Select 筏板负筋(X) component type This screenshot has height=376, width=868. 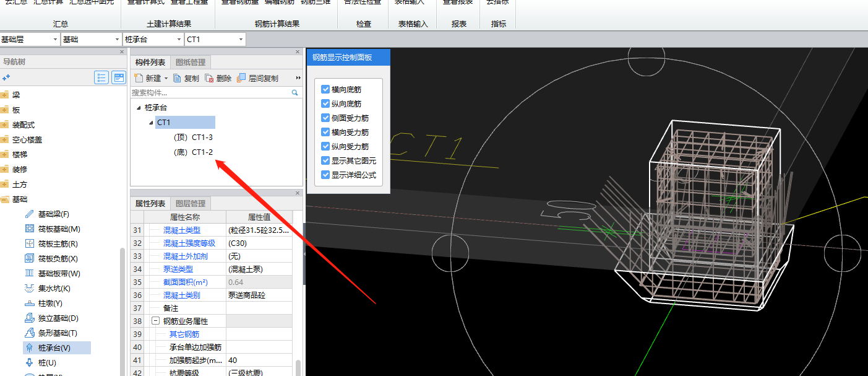[58, 259]
